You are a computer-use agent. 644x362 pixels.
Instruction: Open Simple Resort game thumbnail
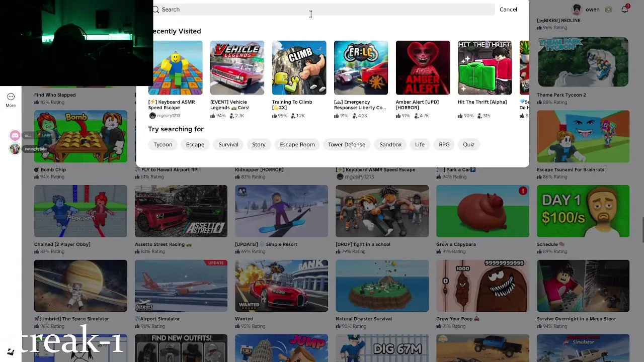click(x=281, y=211)
